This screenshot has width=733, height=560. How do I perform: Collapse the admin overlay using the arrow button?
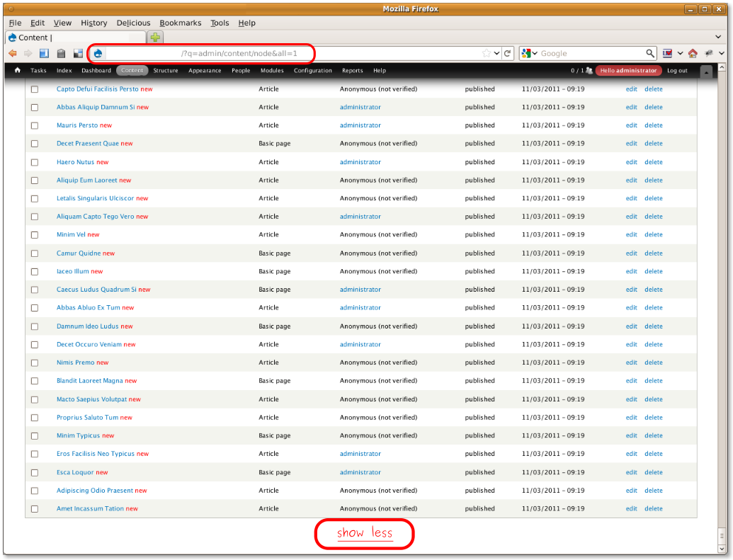[706, 71]
